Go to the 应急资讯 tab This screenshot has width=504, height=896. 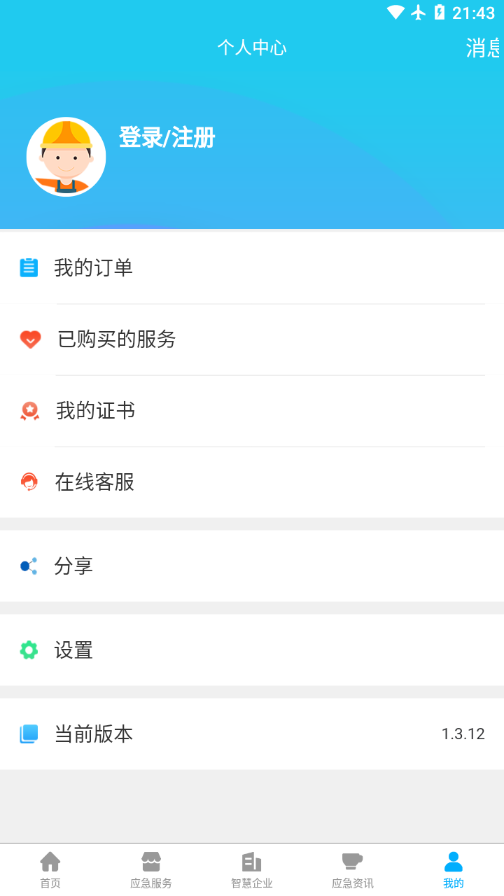click(353, 870)
